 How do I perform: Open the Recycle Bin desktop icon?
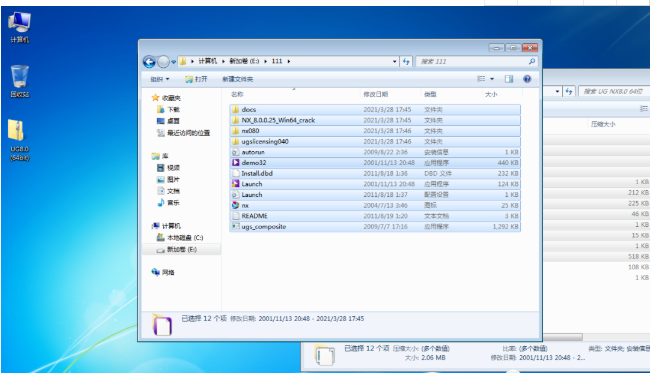19,81
